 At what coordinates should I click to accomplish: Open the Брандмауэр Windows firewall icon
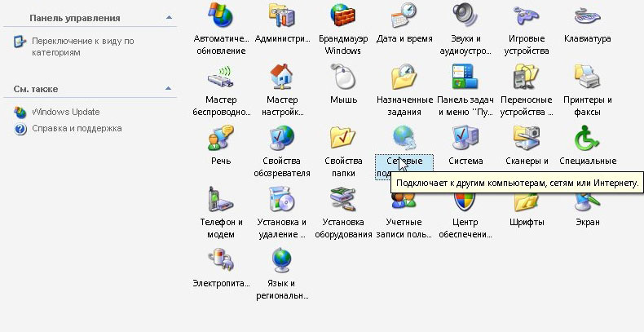(x=342, y=15)
